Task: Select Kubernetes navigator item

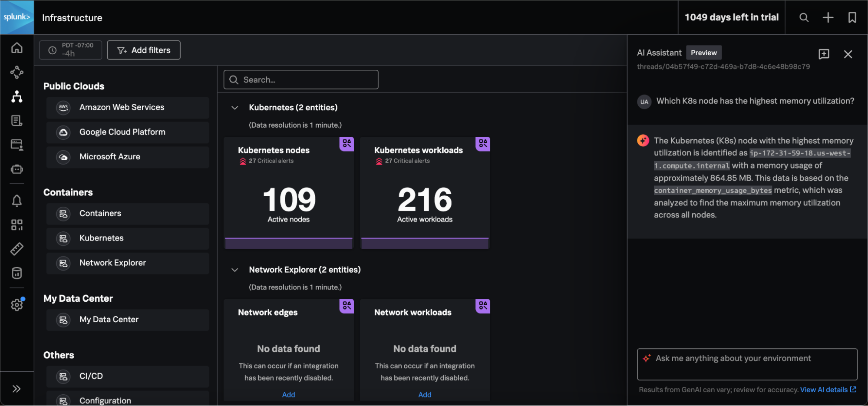Action: click(x=128, y=238)
